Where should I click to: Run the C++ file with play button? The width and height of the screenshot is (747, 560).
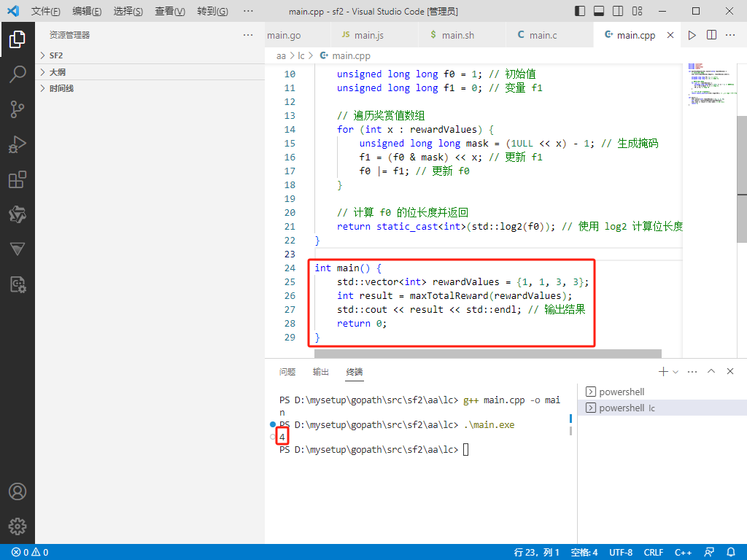click(x=692, y=35)
